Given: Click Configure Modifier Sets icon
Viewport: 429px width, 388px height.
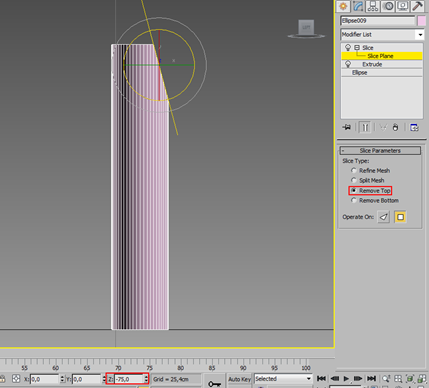Looking at the screenshot, I should (x=414, y=127).
